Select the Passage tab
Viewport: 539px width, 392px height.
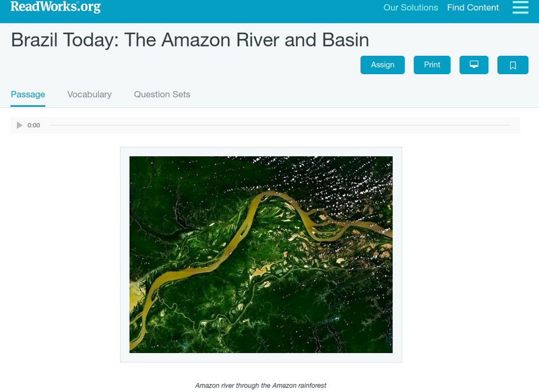pos(28,94)
